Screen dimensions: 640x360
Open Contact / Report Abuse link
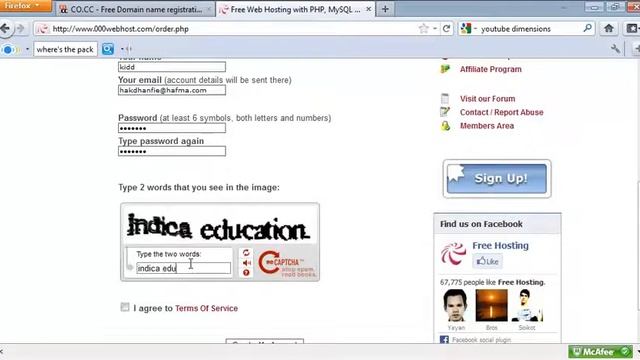pyautogui.click(x=502, y=112)
